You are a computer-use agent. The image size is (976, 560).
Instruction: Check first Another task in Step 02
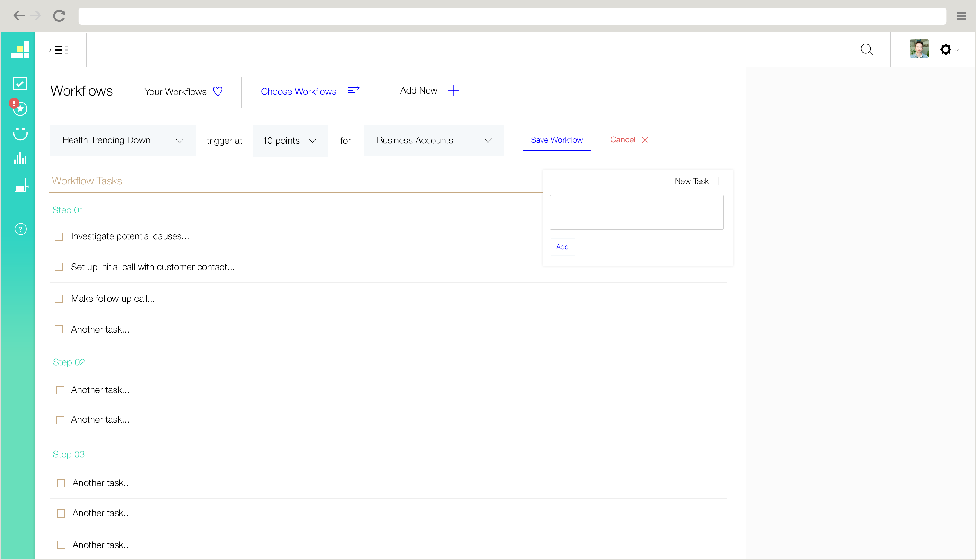(60, 390)
